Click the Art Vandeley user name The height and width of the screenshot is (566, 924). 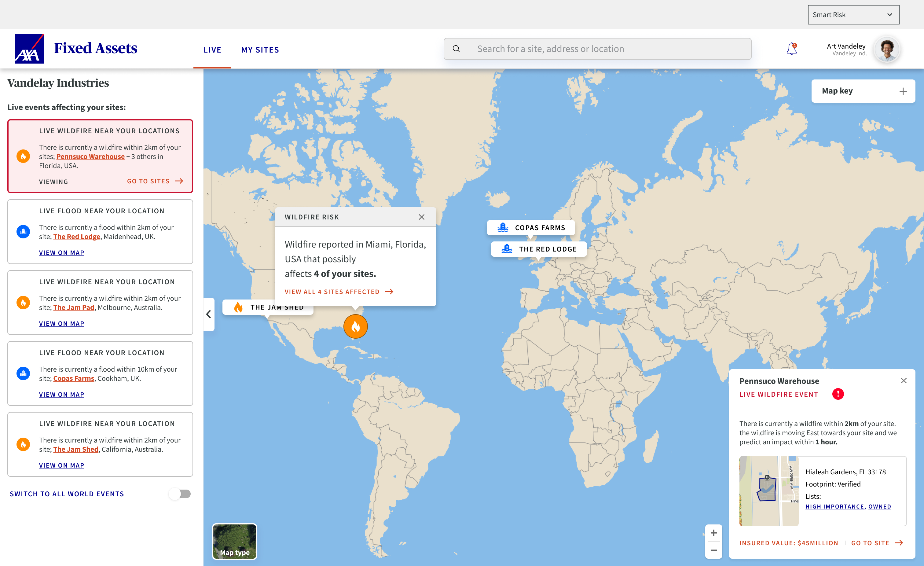(x=846, y=46)
